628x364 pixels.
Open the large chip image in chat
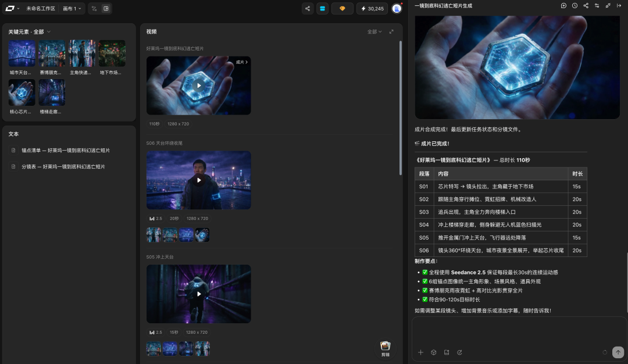pyautogui.click(x=517, y=67)
